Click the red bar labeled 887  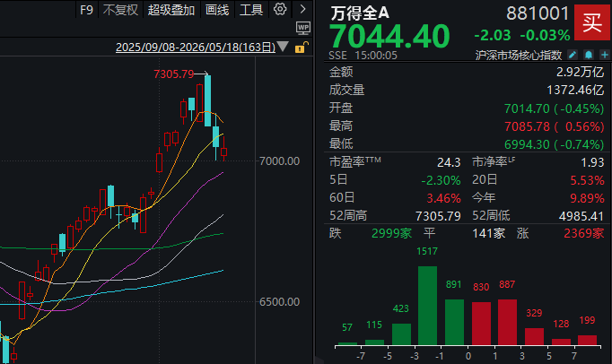pyautogui.click(x=507, y=322)
